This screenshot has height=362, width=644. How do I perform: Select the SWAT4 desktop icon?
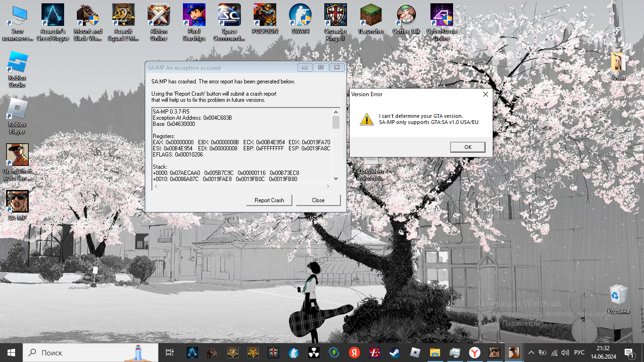pos(300,16)
